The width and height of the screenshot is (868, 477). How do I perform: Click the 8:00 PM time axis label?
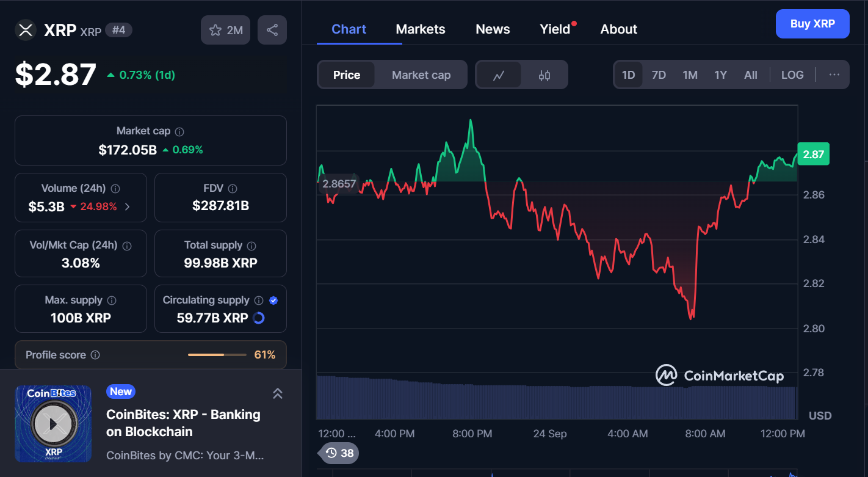[x=472, y=434]
